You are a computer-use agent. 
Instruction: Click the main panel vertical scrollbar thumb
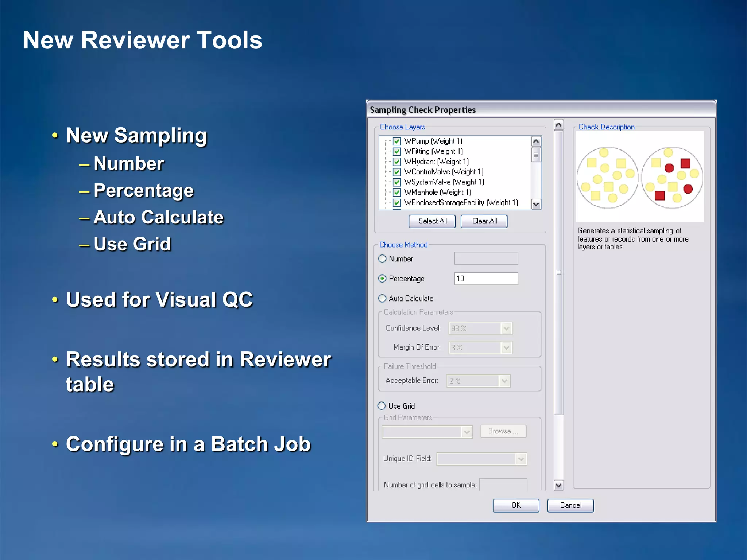(558, 272)
